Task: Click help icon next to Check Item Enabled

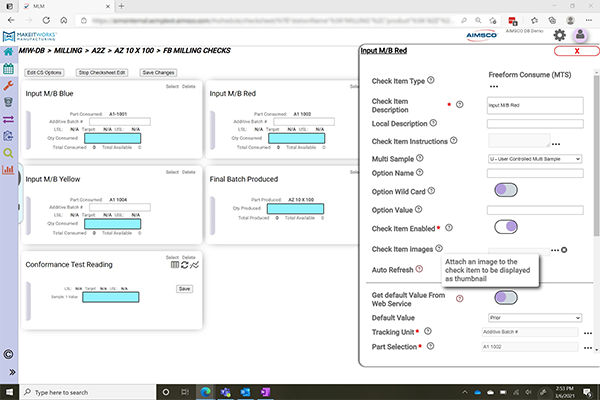Action: pos(449,228)
